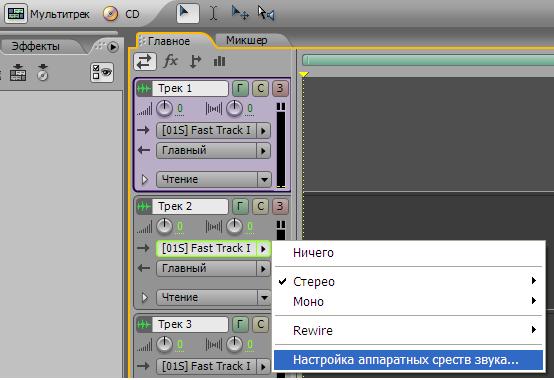The height and width of the screenshot is (380, 554).
Task: Open the Rewire submenu
Action: (408, 330)
